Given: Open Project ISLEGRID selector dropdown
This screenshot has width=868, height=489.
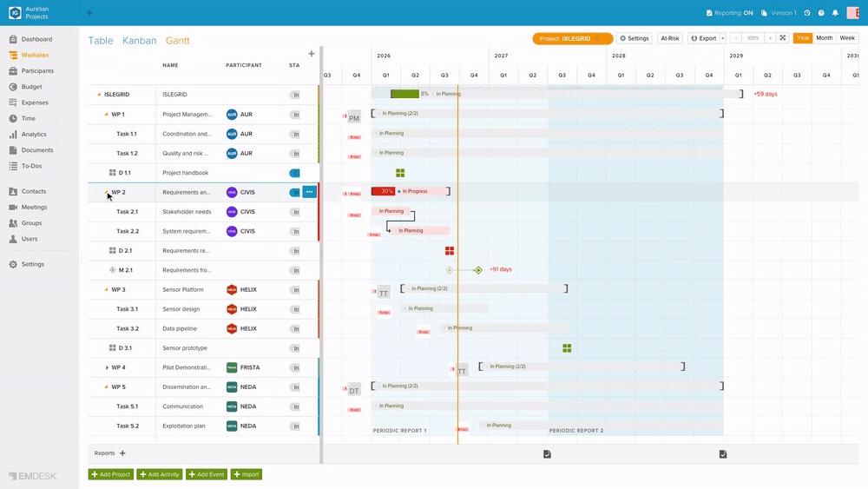Looking at the screenshot, I should pos(572,38).
